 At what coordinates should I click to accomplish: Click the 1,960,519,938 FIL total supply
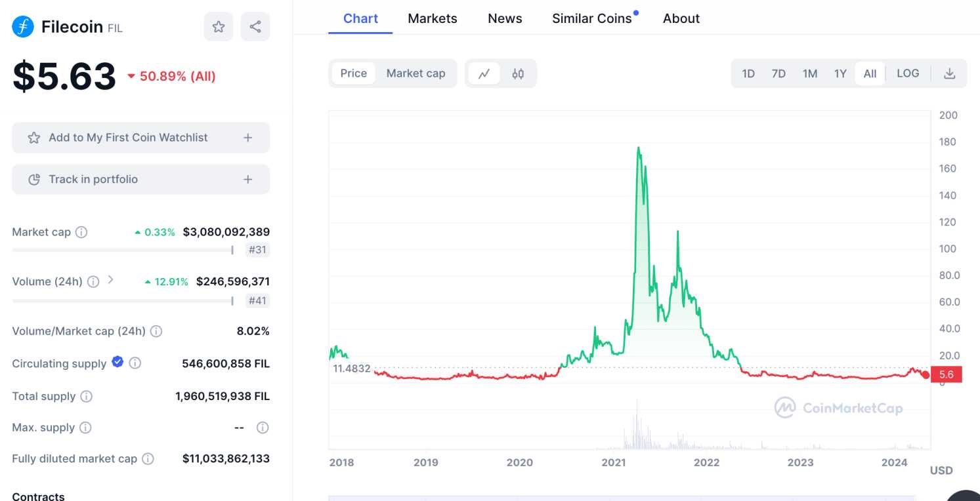click(x=223, y=396)
